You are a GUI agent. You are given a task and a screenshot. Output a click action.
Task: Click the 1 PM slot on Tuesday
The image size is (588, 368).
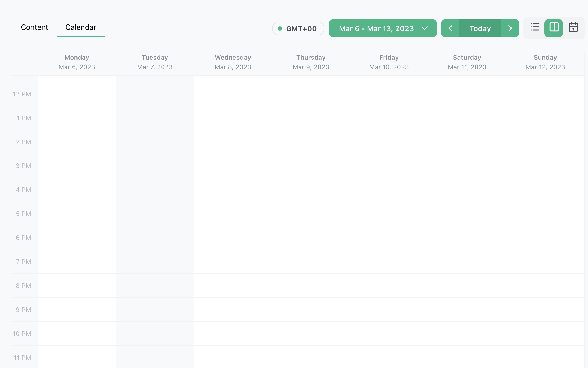[155, 118]
